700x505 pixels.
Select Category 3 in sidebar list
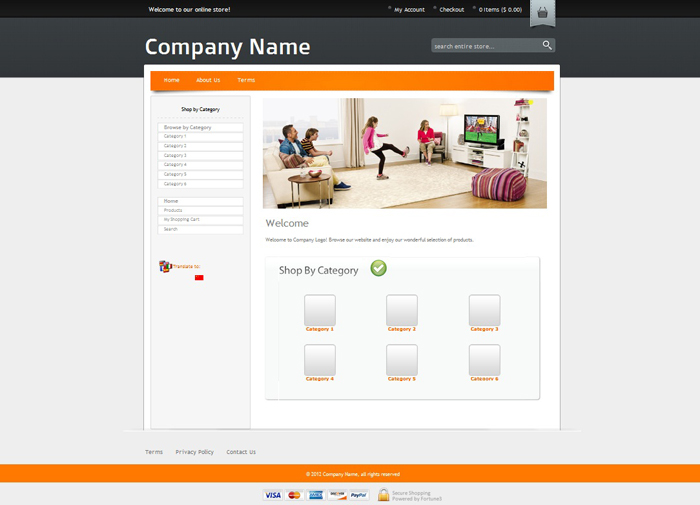200,156
